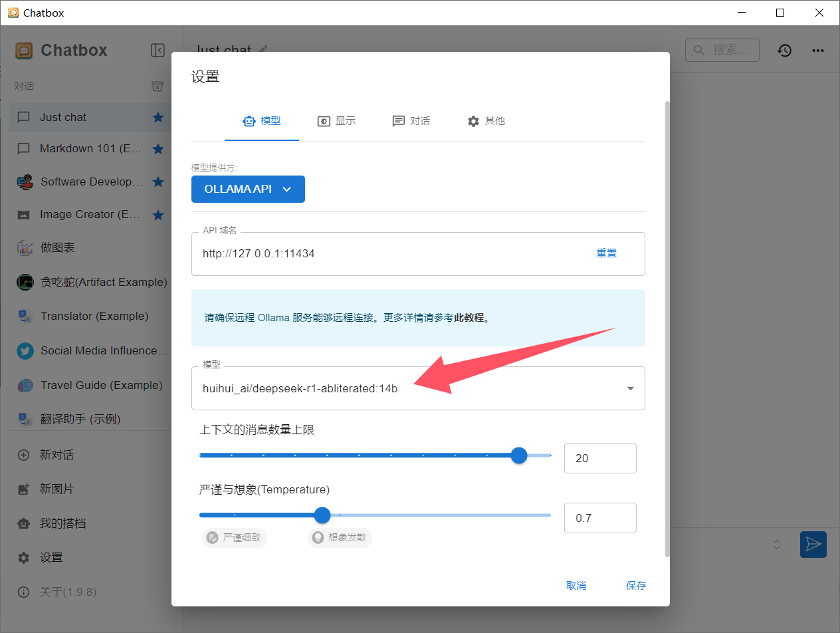840x633 pixels.
Task: Expand the 模型 selection dropdown arrow
Action: (x=631, y=389)
